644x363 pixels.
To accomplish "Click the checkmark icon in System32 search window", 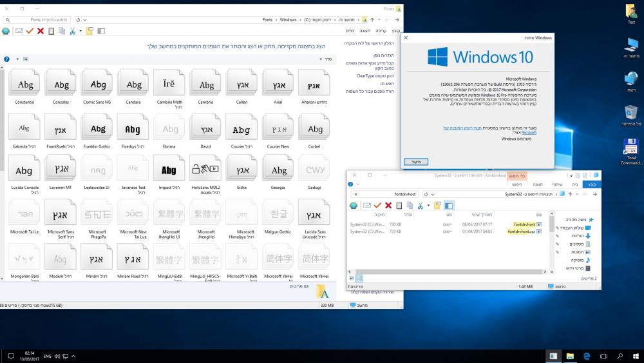I will (x=377, y=205).
